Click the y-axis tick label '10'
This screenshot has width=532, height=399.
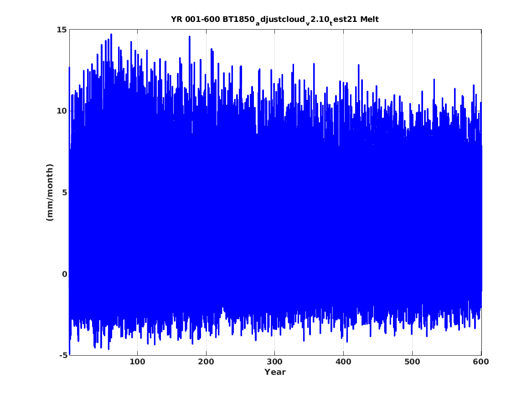[x=62, y=111]
